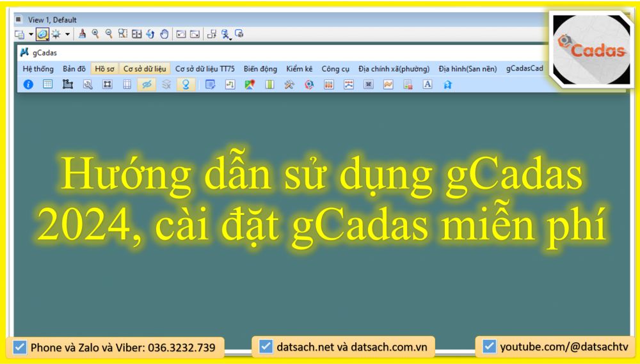Click the blue info icon in gCadas toolbar
The image size is (640, 364).
28,84
